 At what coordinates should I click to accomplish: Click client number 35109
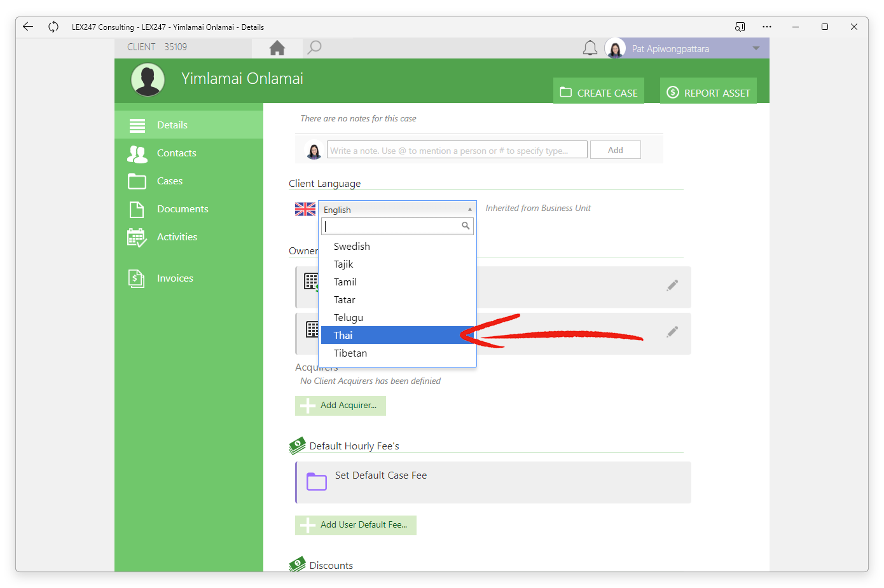(x=176, y=47)
